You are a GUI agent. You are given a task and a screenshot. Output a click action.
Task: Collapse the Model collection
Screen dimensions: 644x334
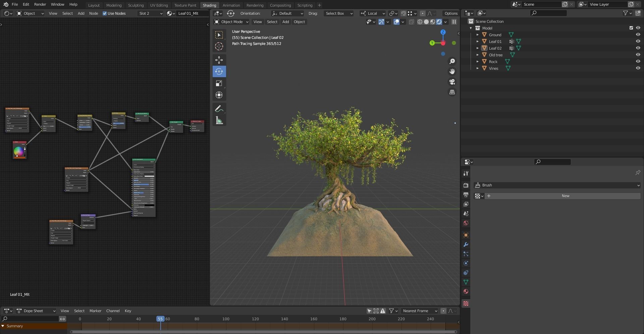coord(471,28)
